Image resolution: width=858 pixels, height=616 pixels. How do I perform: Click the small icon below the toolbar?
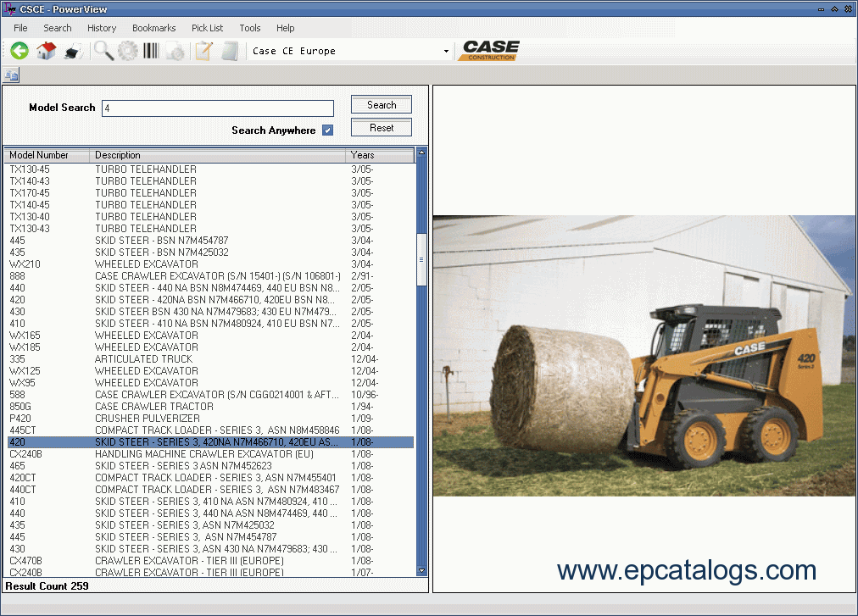tap(11, 75)
